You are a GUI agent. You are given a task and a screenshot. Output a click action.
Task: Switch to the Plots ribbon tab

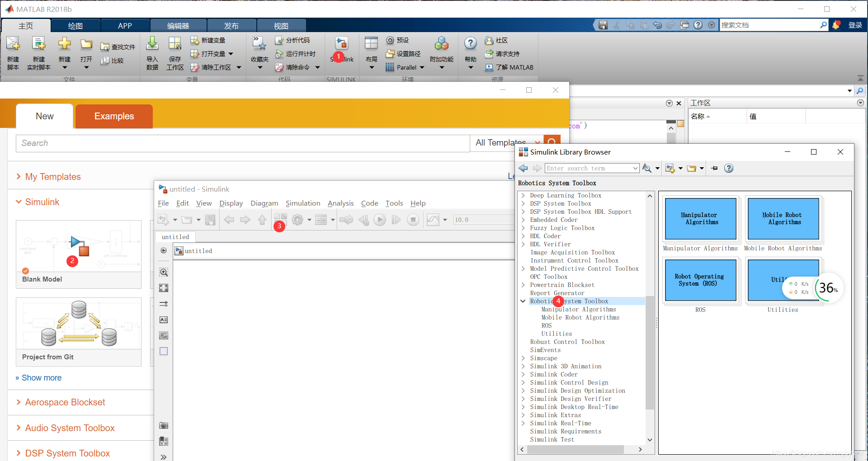75,26
